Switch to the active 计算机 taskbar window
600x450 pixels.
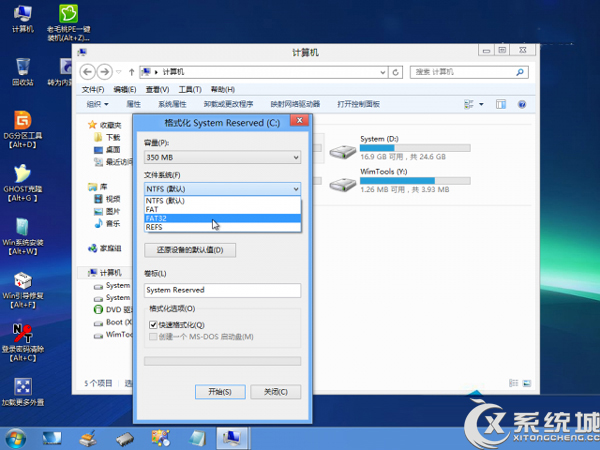point(232,439)
